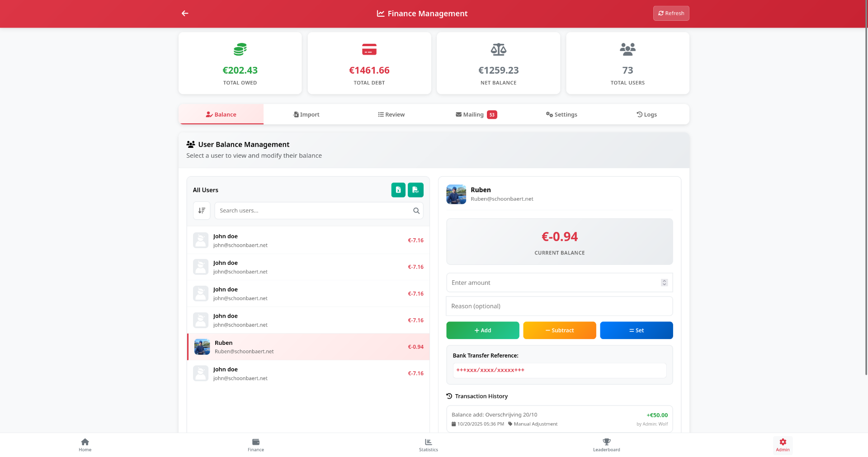
Task: Click the Add button to add balance
Action: [482, 330]
